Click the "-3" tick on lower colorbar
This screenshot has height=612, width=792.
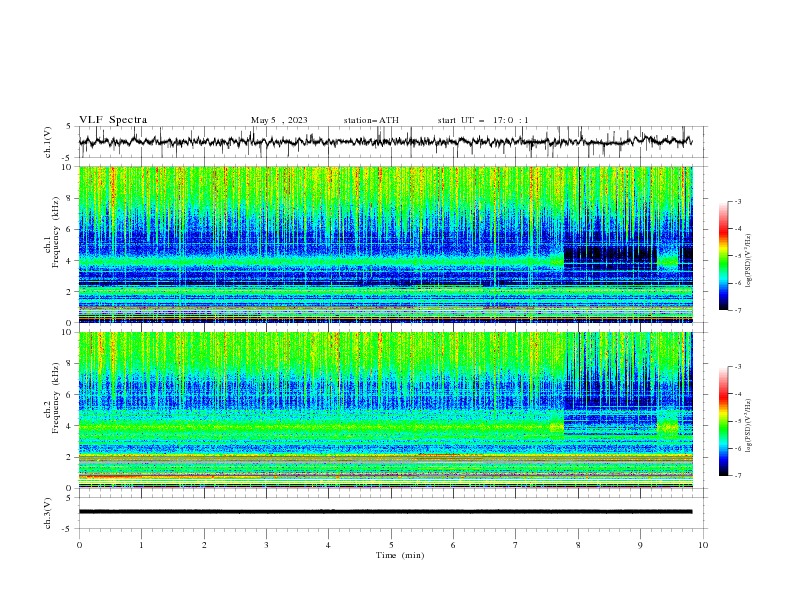pos(737,367)
